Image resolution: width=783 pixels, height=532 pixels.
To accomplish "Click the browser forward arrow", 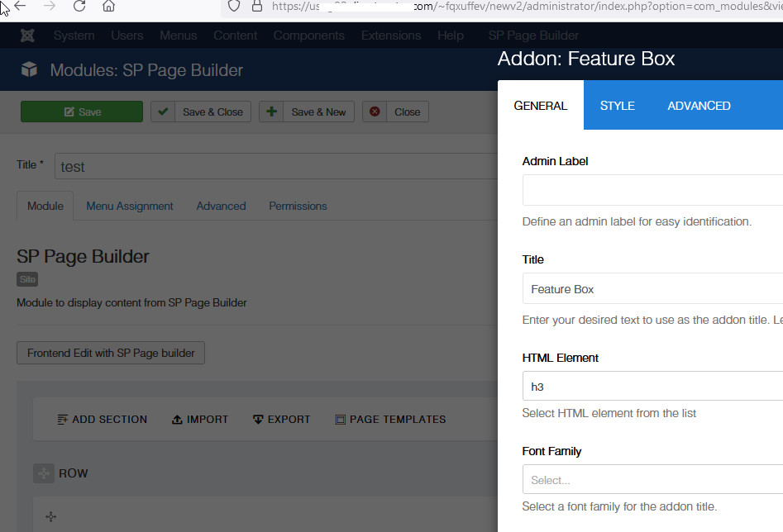I will (50, 7).
